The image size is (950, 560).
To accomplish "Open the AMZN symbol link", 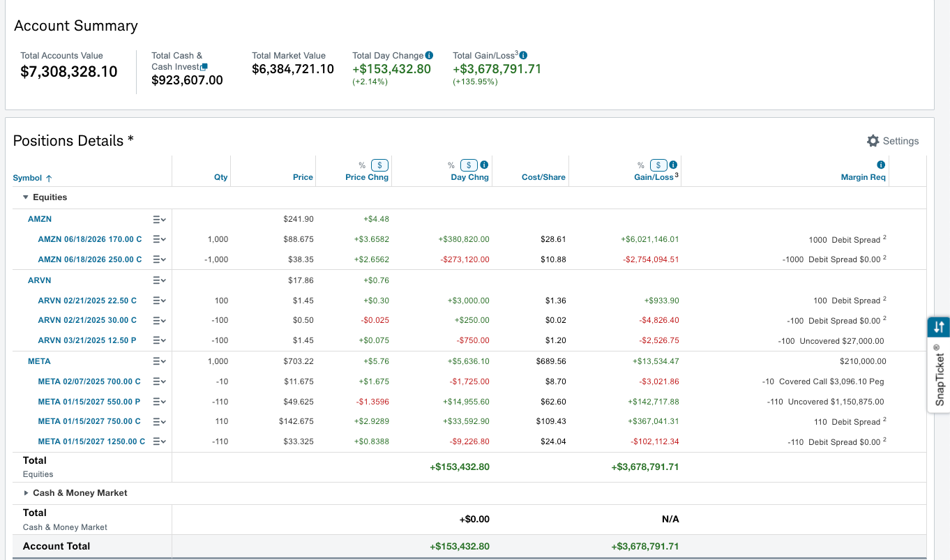I will (x=40, y=219).
